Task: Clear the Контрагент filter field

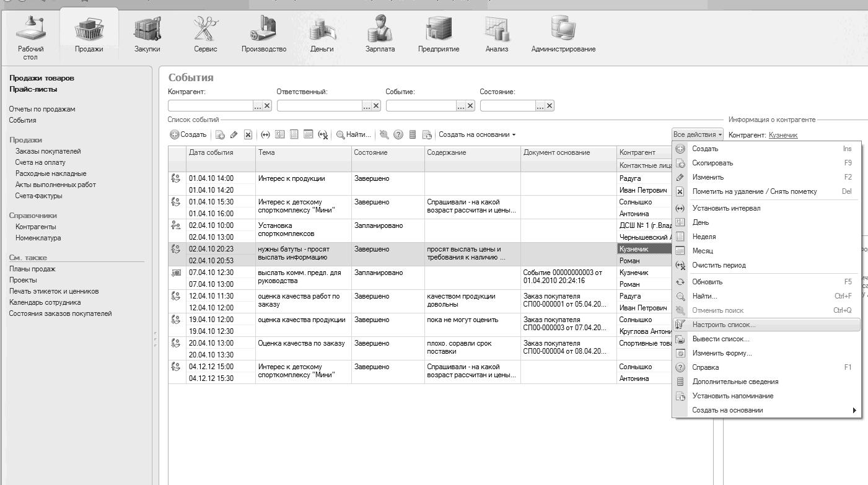Action: pyautogui.click(x=267, y=106)
